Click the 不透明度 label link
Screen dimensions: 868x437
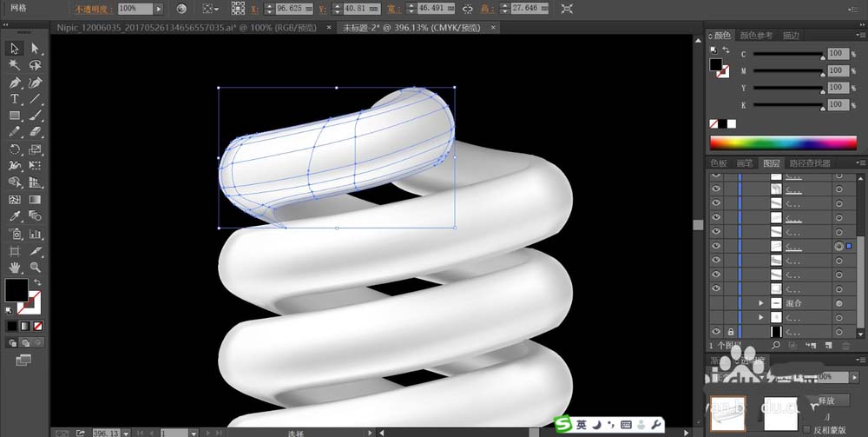coord(95,9)
